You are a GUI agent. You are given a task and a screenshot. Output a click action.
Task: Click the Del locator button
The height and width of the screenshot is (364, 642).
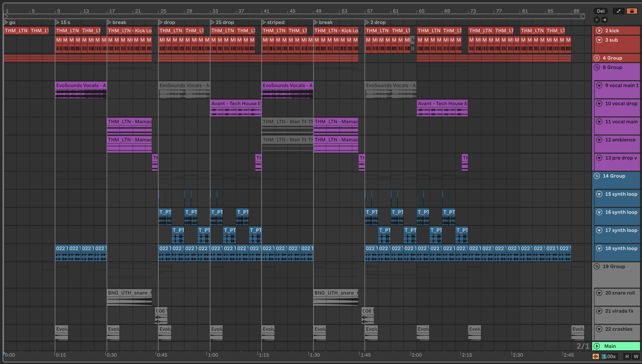(600, 11)
